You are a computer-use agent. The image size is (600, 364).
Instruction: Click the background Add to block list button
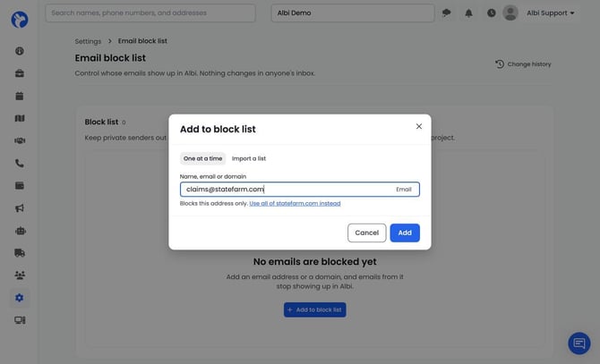point(314,309)
